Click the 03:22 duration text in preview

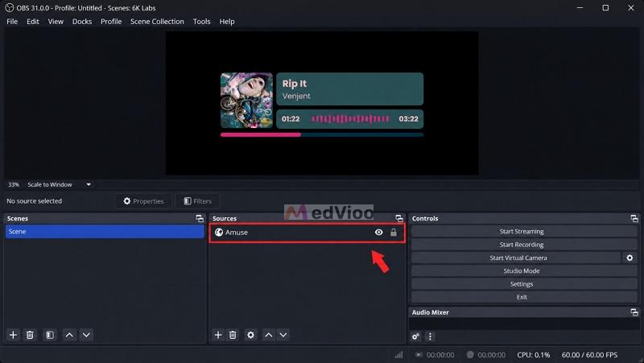(x=408, y=119)
